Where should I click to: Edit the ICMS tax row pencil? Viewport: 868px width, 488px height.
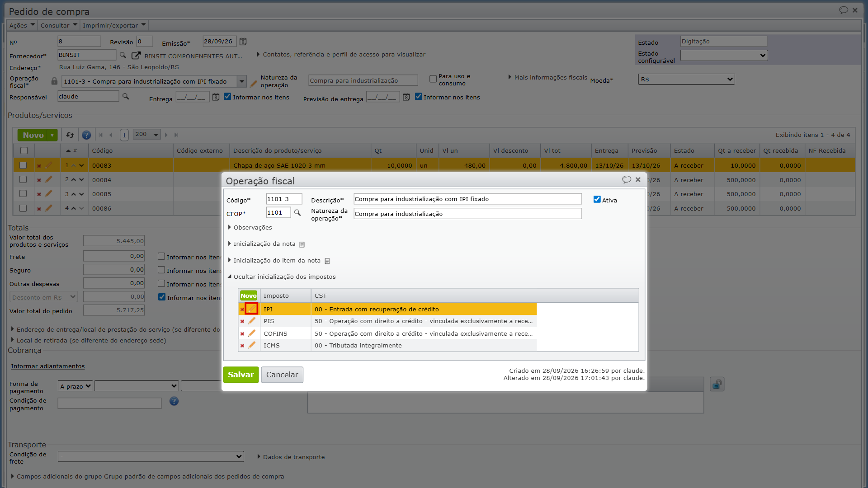click(252, 345)
